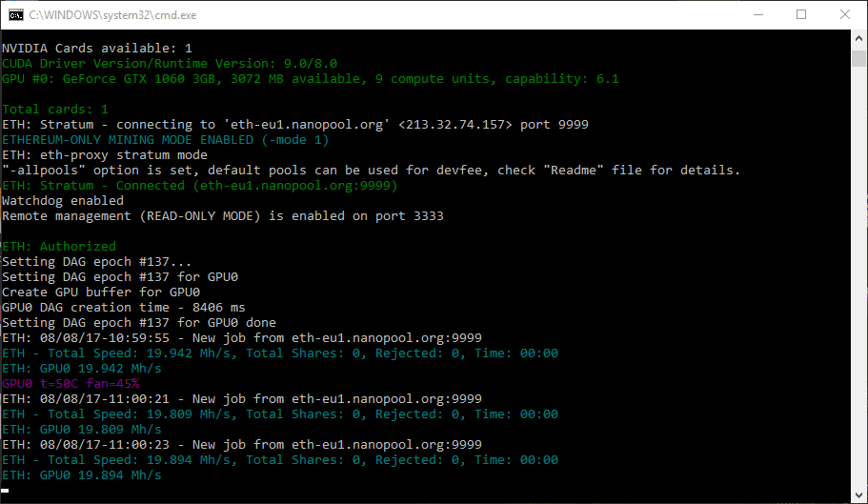Image resolution: width=868 pixels, height=504 pixels.
Task: Click the "GPU0 t=50C fan=45%" line
Action: click(x=71, y=383)
